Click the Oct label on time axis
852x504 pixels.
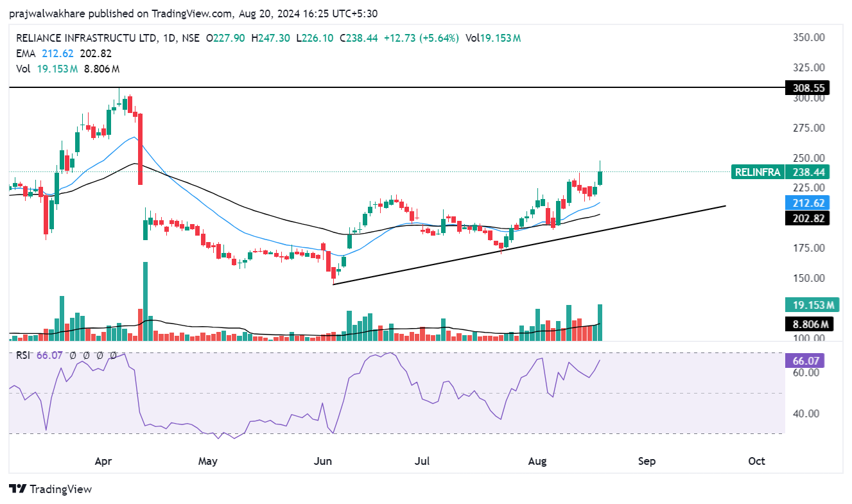pos(757,461)
